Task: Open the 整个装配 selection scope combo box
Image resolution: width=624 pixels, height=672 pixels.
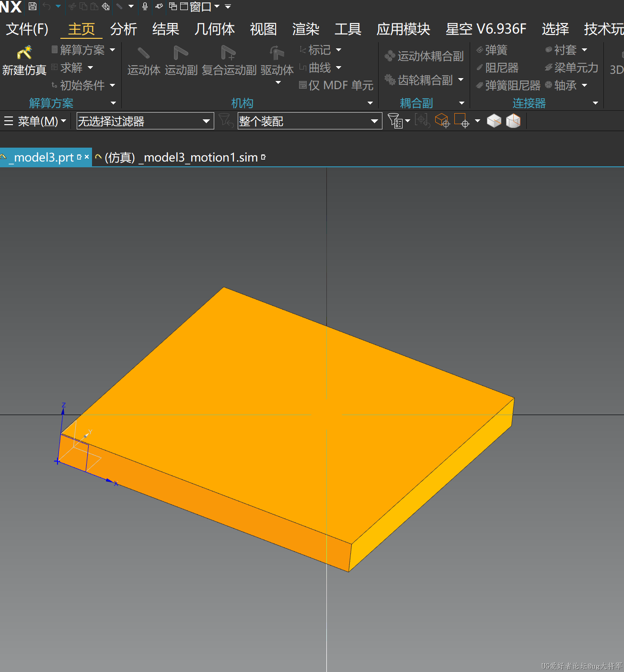Action: tap(310, 121)
